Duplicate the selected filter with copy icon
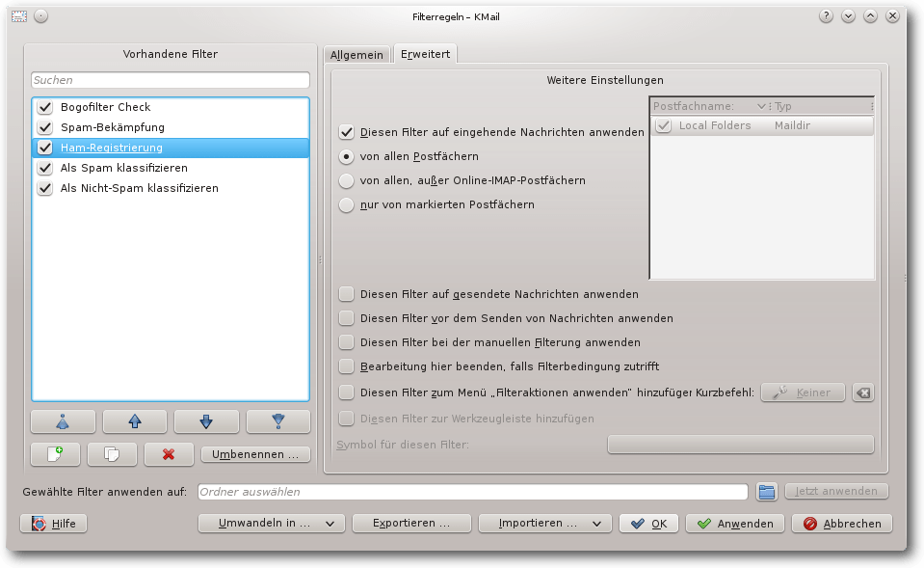The image size is (924, 568). pyautogui.click(x=112, y=453)
